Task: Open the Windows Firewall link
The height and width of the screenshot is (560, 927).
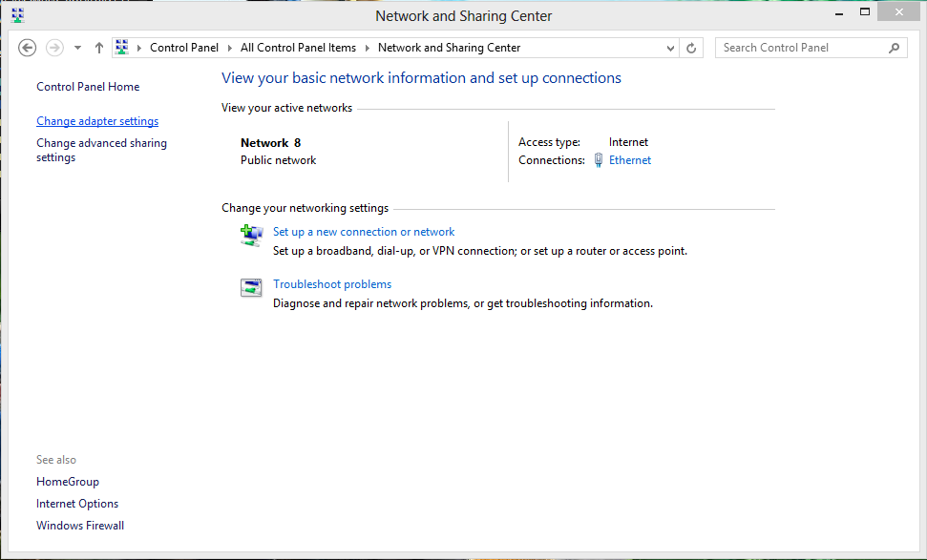Action: coord(80,526)
